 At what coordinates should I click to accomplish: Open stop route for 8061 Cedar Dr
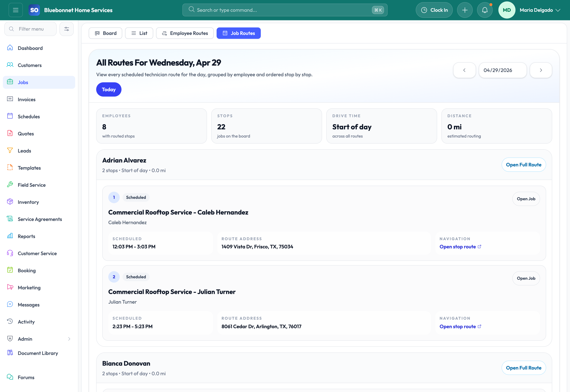pos(460,326)
